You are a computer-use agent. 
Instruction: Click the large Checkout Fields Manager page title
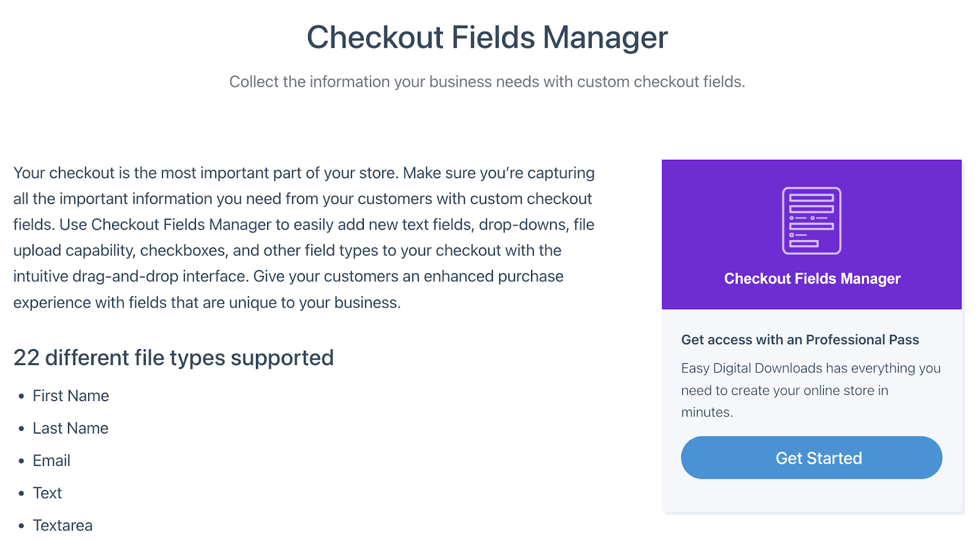(x=487, y=37)
